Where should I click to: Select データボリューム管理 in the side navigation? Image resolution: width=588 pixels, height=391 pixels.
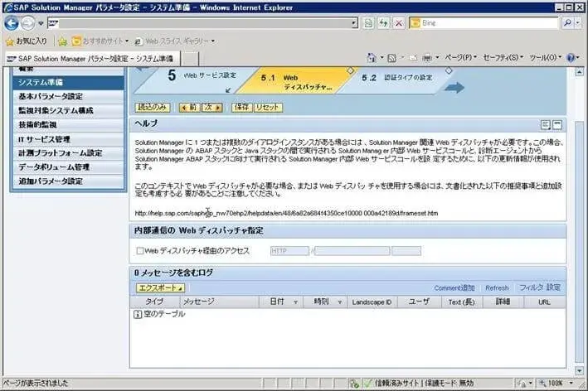tap(68, 167)
